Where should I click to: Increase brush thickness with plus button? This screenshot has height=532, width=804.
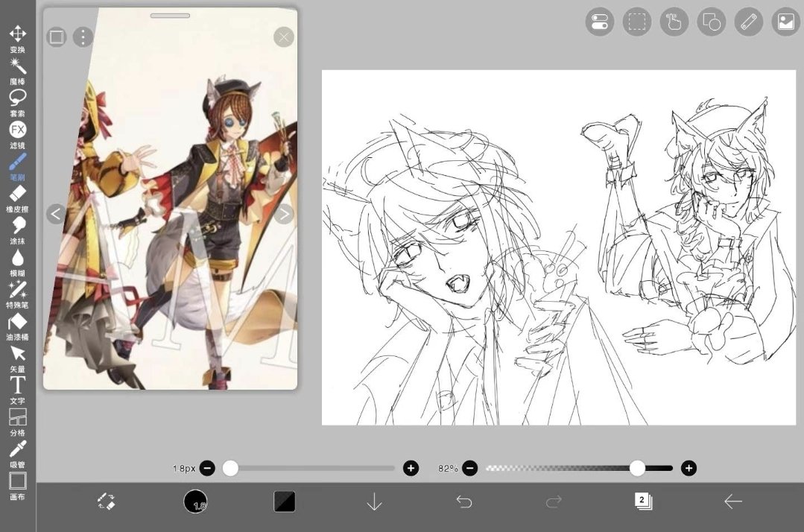coord(411,468)
